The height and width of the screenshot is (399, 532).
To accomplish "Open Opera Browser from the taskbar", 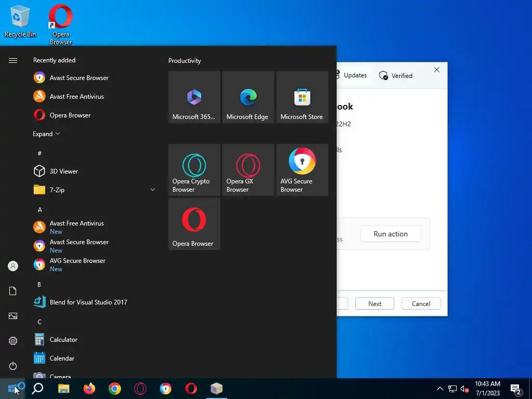I will pos(191,389).
